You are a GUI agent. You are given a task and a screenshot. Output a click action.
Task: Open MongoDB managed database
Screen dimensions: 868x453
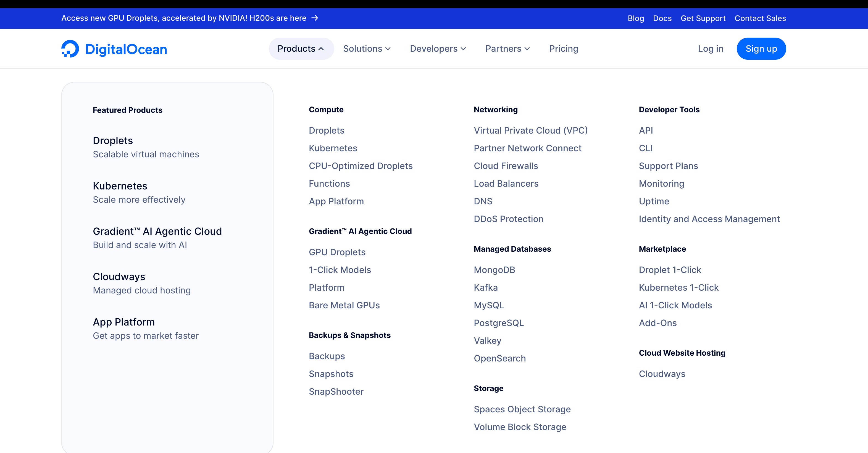click(494, 270)
